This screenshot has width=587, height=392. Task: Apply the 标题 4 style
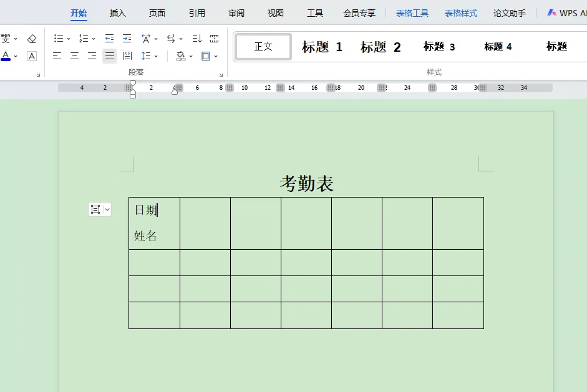498,46
